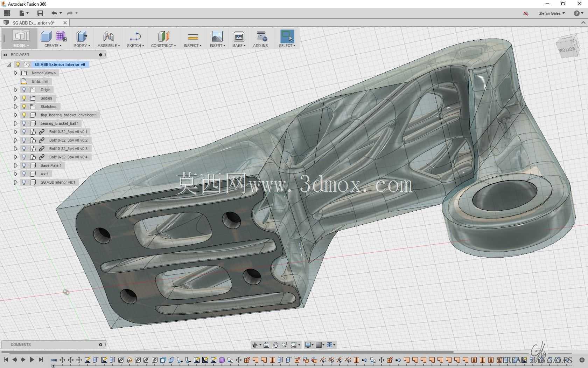Click the Sketch line tool icon
588x368 pixels.
(x=135, y=36)
